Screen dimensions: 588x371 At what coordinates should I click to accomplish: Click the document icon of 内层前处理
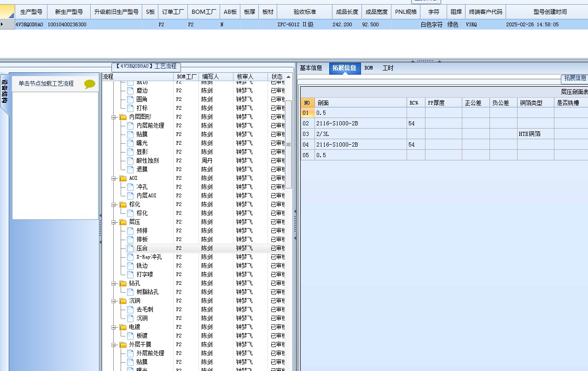[130, 125]
